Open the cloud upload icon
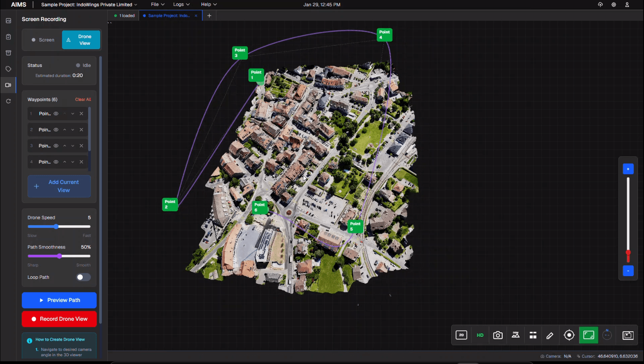Viewport: 644px width, 364px height. 600,5
